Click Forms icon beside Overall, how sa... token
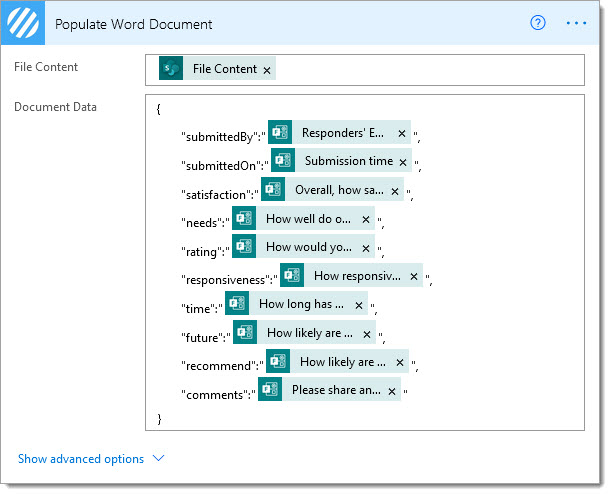The image size is (610, 494). click(x=273, y=189)
